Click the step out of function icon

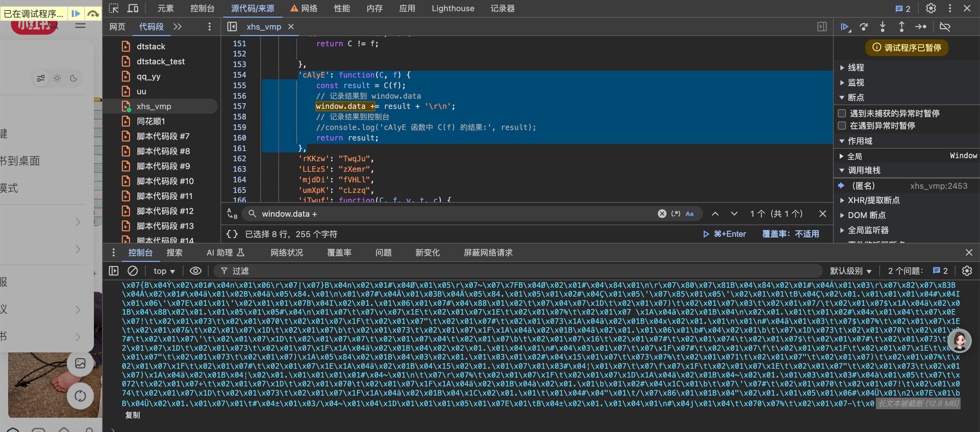click(901, 27)
